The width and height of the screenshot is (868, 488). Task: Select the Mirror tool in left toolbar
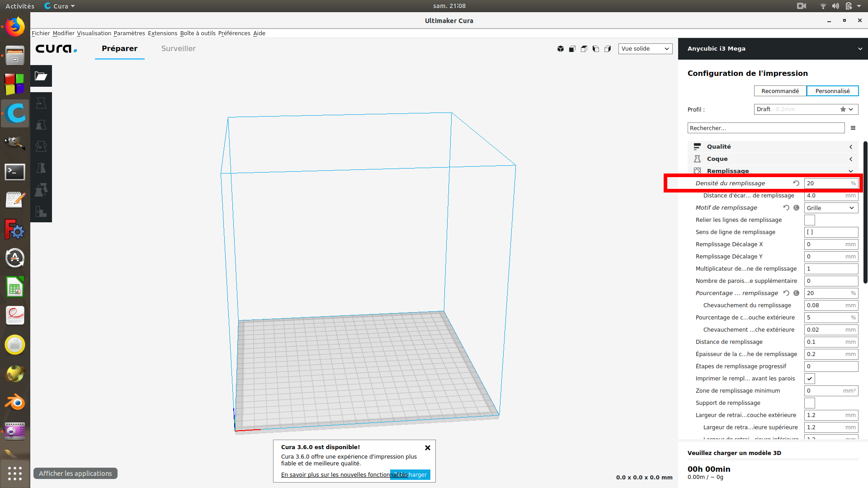[41, 168]
